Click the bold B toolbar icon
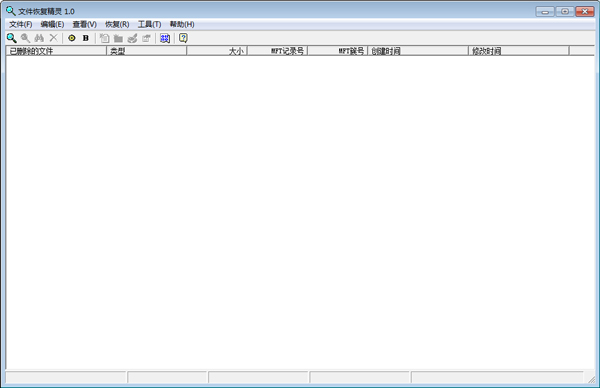Screen dimensions: 600x388 86,38
